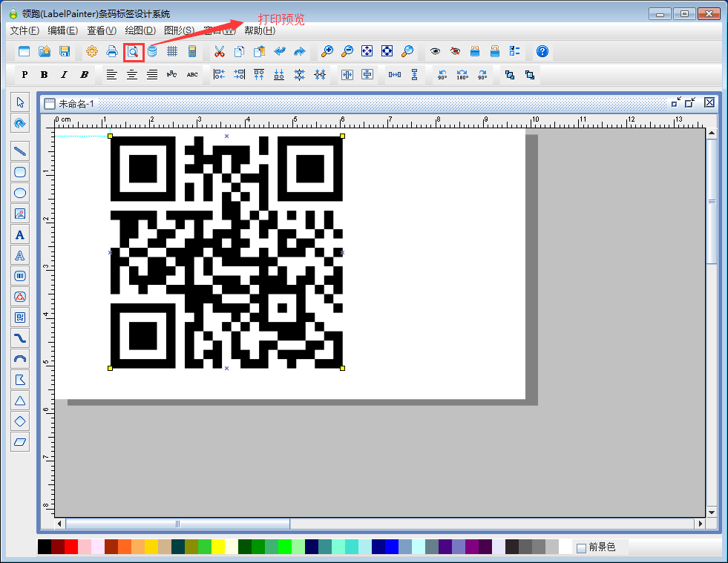Cut selection with the scissors icon
Viewport: 728px width, 563px height.
pos(220,51)
